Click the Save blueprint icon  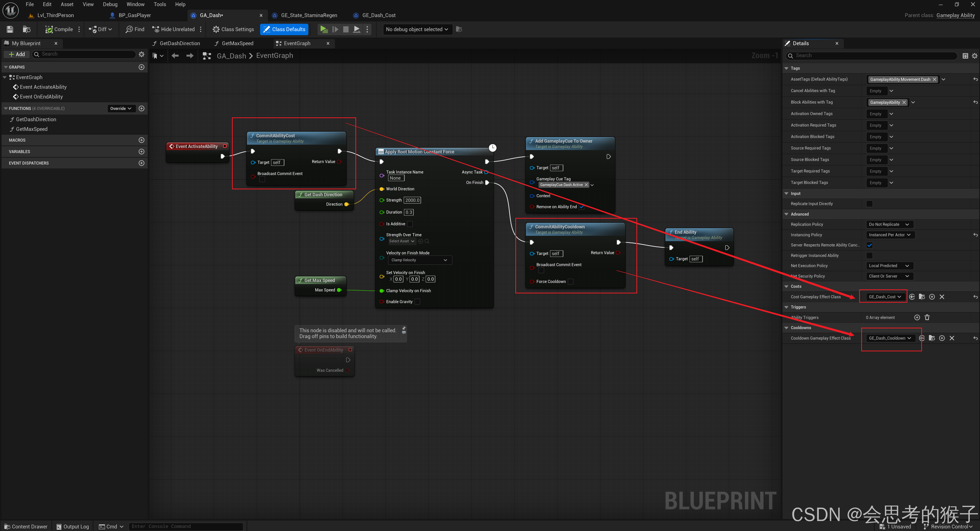(x=10, y=29)
